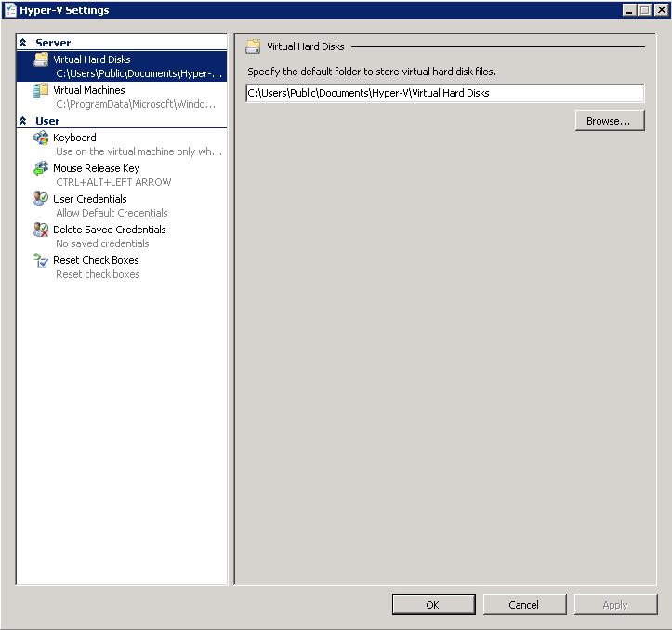Select Reset Check Boxes option
672x630 pixels.
(x=96, y=260)
